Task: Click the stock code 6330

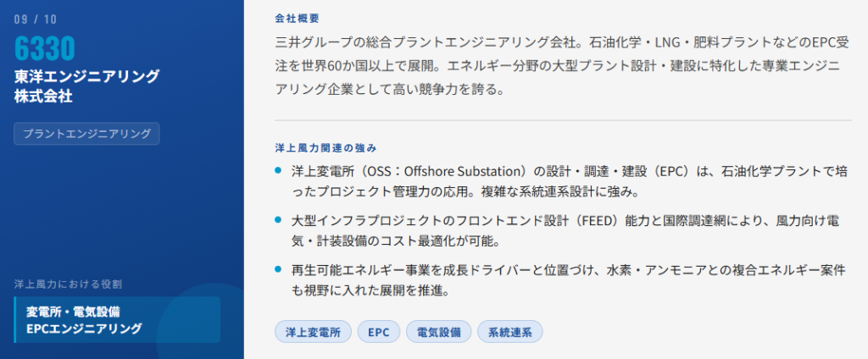Action: click(45, 49)
